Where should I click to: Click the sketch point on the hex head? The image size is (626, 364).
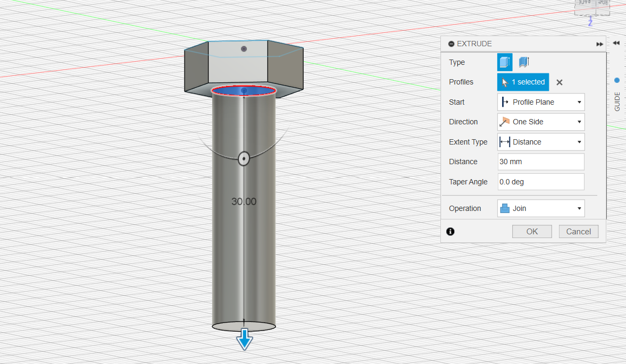point(244,49)
